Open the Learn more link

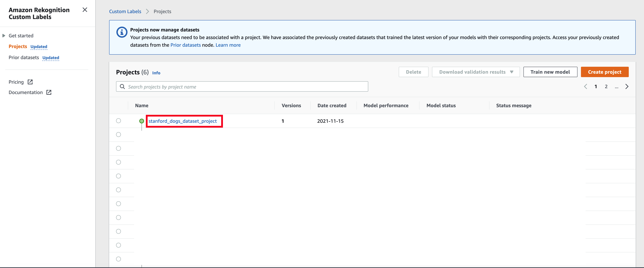pos(228,45)
